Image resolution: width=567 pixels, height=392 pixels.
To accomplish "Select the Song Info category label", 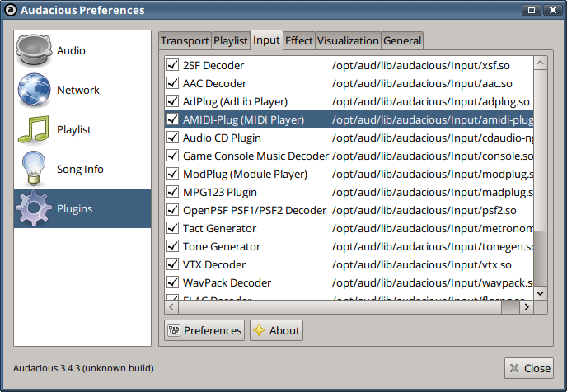I will [80, 169].
